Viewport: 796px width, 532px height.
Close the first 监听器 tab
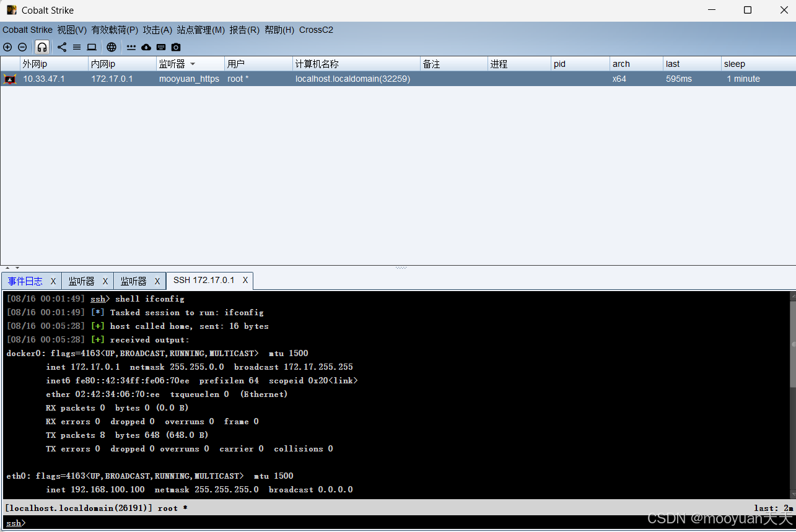click(105, 281)
